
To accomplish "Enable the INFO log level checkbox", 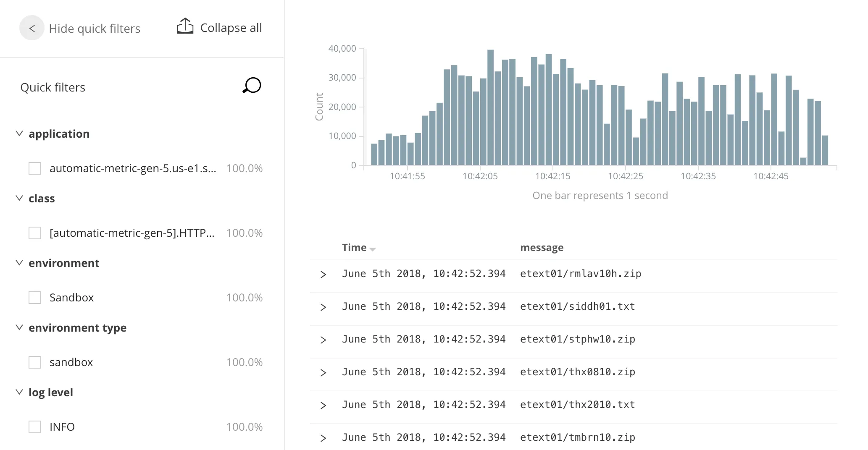I will pyautogui.click(x=35, y=427).
